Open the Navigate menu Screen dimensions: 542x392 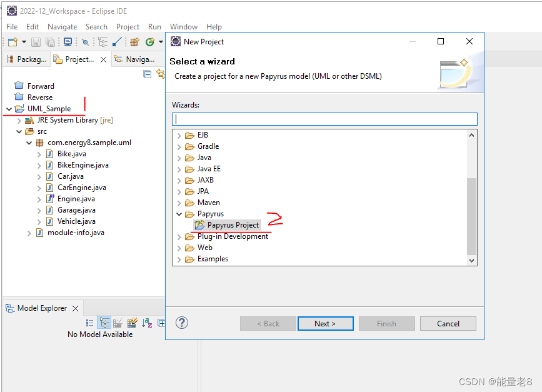pyautogui.click(x=63, y=27)
